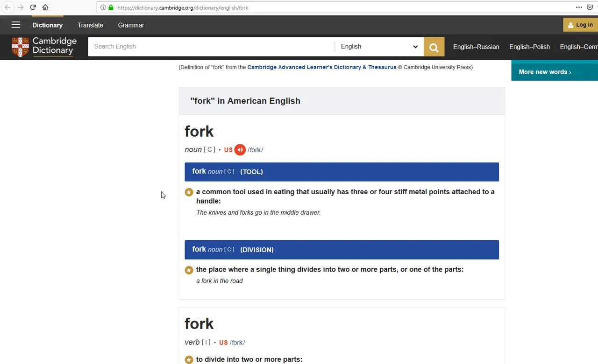Click the Log in button

[x=580, y=25]
